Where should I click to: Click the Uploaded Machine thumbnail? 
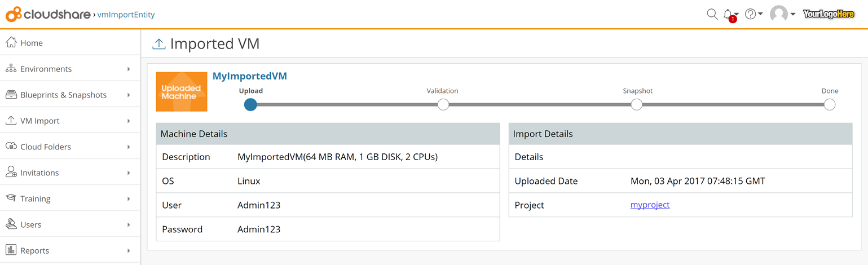[x=182, y=91]
